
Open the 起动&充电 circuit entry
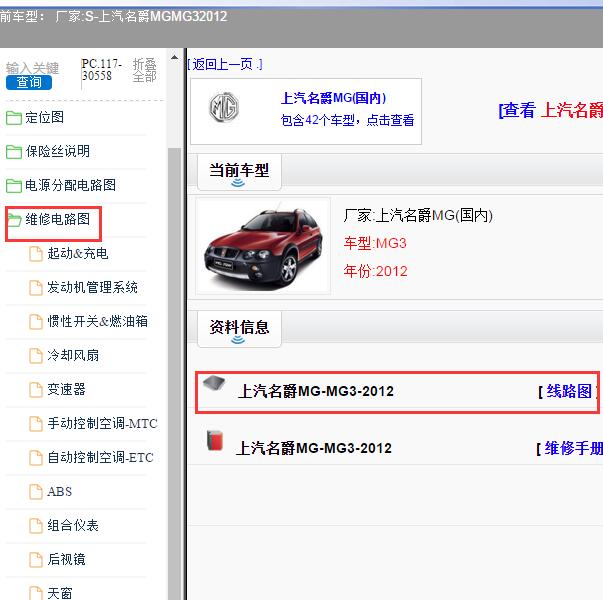[78, 253]
